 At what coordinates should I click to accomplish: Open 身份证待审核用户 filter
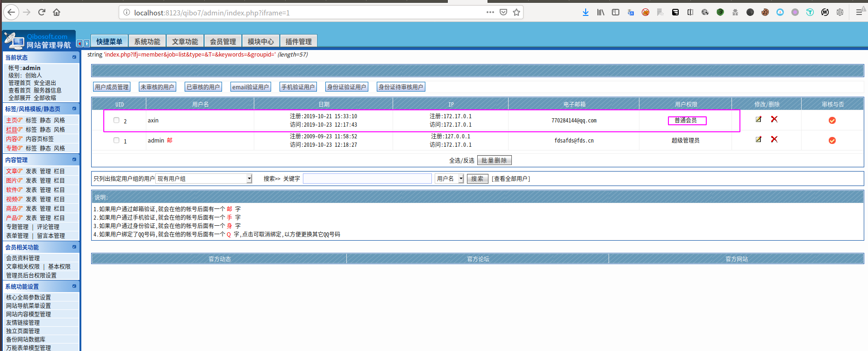[401, 87]
